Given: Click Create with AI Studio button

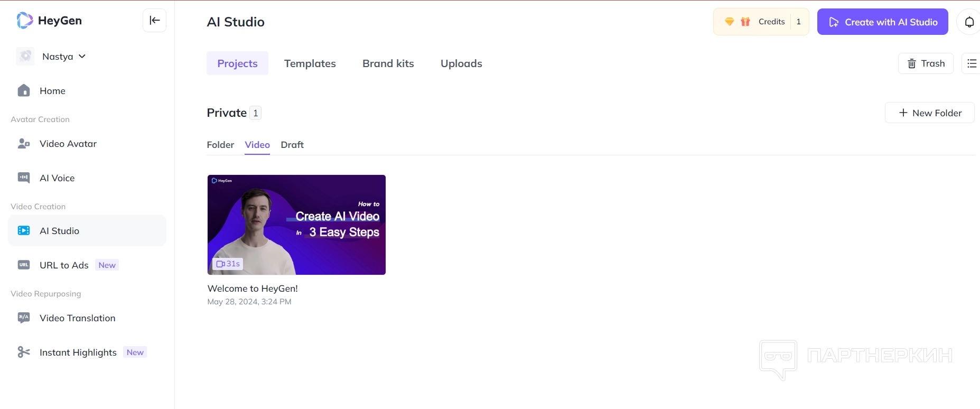Looking at the screenshot, I should tap(883, 22).
